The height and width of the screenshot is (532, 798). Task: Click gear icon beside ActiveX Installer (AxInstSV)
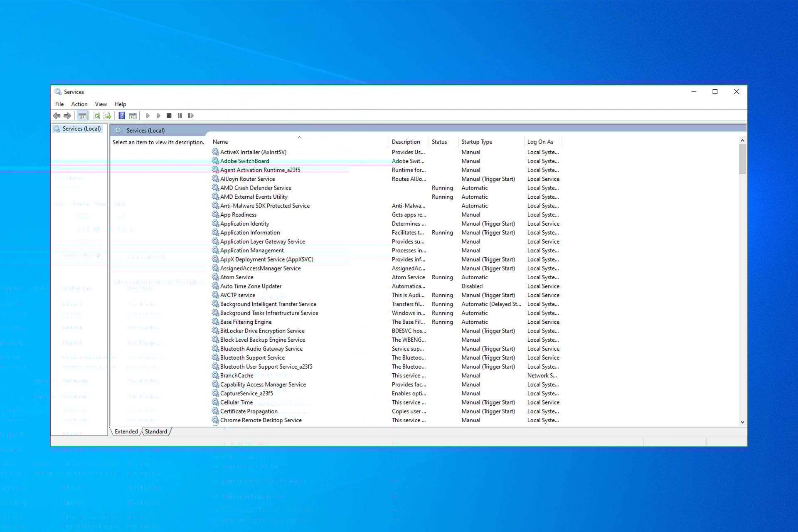coord(215,152)
